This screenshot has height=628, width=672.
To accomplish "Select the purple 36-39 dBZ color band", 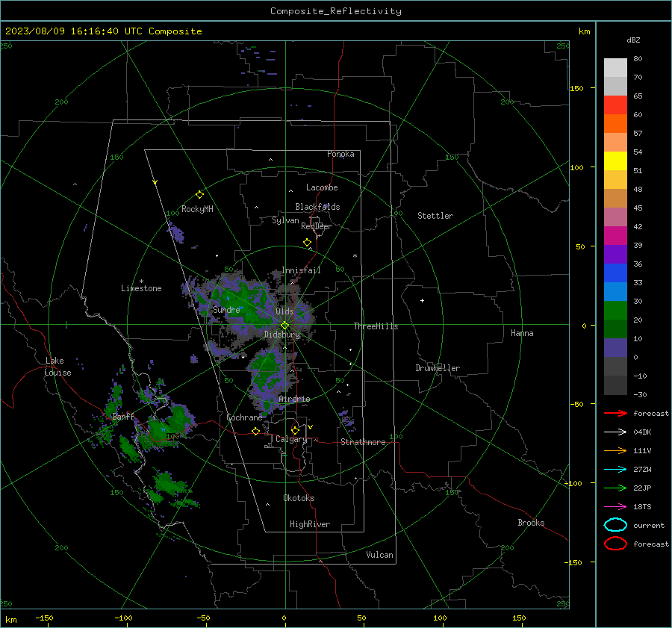I will coord(615,254).
